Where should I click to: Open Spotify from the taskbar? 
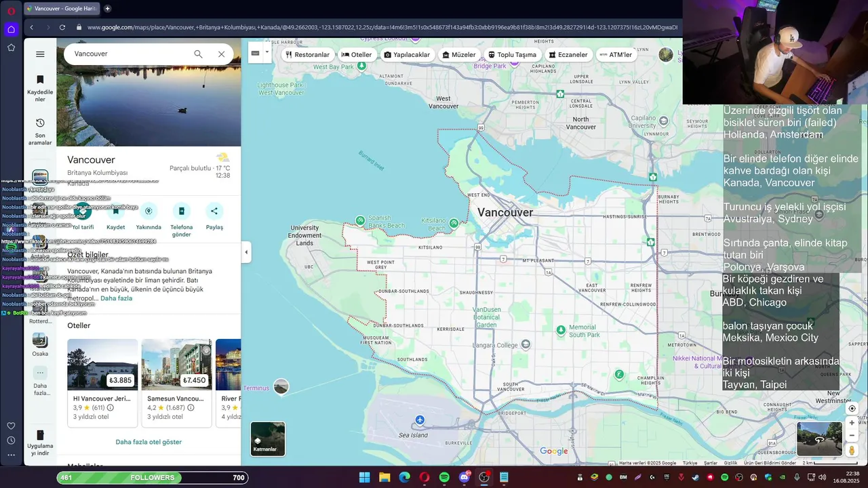pos(444,477)
